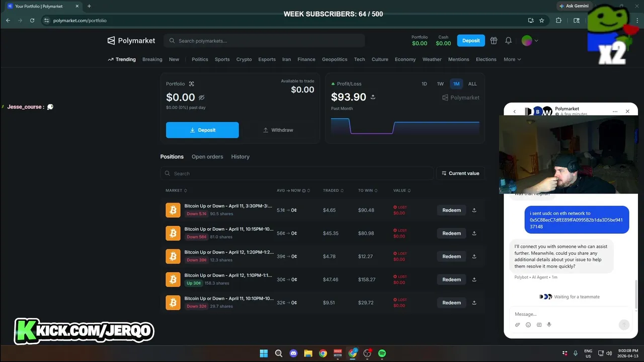Open the Trending category
This screenshot has width=644, height=362.
coord(122,59)
